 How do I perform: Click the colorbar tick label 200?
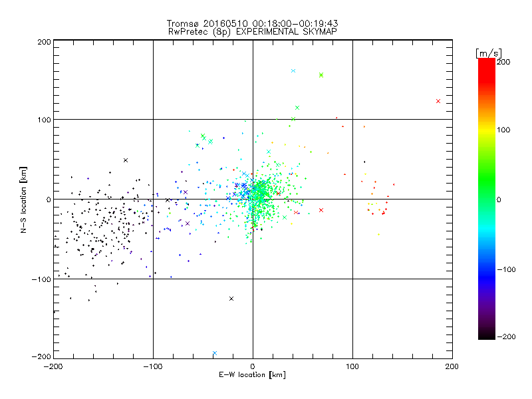tap(503, 62)
